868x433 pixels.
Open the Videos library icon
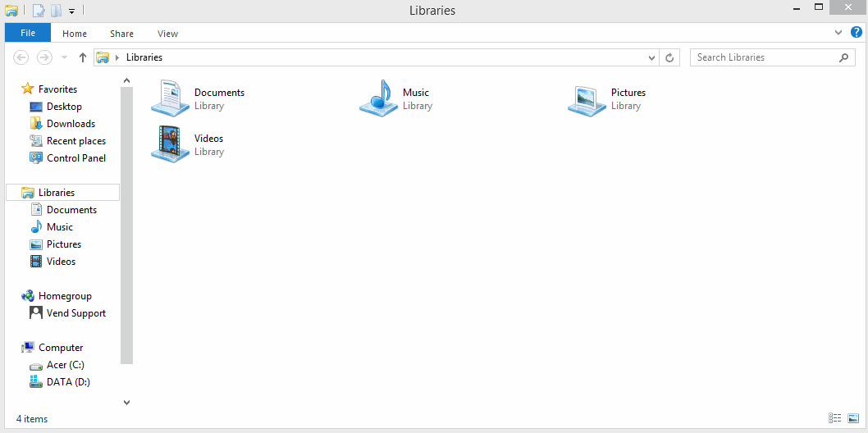[x=171, y=144]
